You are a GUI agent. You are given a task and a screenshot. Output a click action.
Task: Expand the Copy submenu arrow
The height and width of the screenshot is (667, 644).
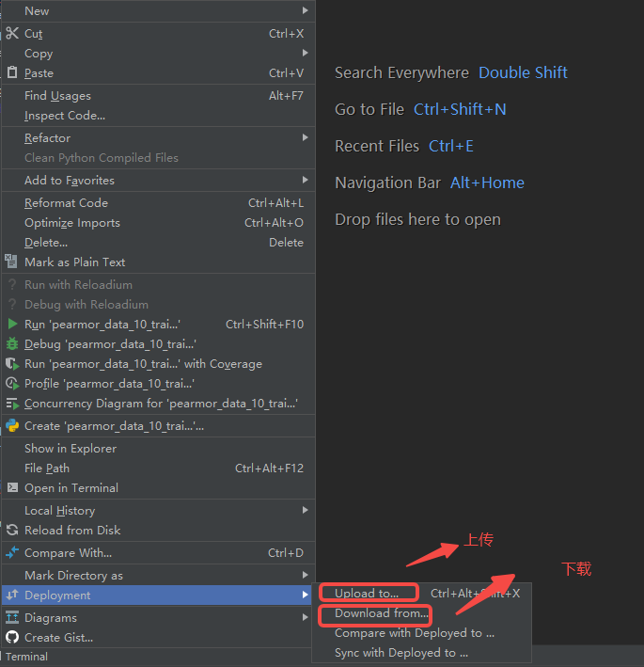(x=305, y=53)
